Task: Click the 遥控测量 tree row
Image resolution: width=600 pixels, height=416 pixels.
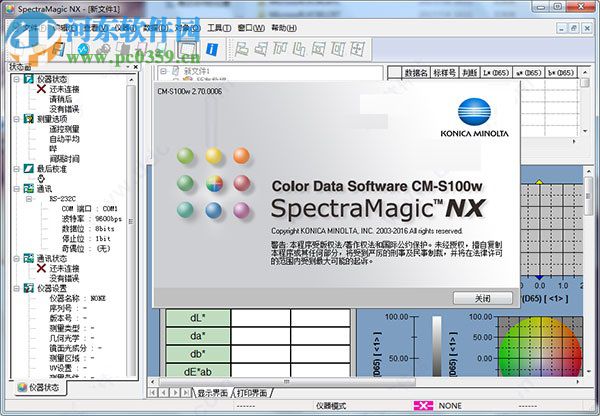Action: pos(64,129)
